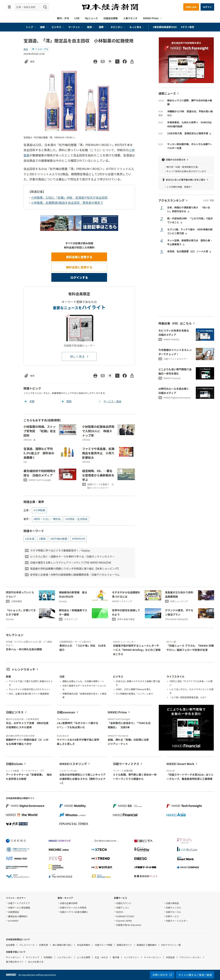Open the LIVE header menu item
The image size is (220, 980).
77,18
